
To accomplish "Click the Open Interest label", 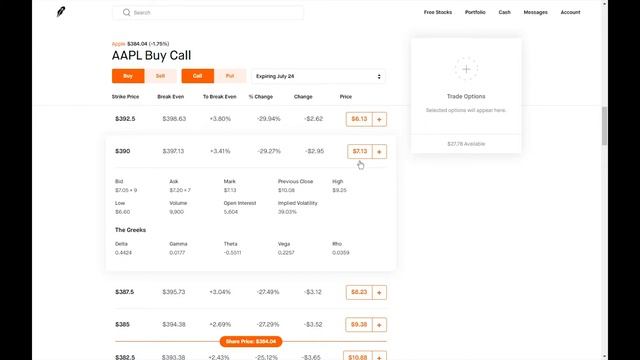I will point(240,203).
